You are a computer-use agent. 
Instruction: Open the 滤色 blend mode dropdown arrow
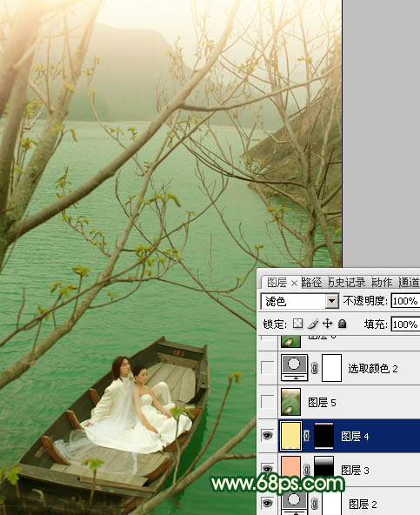332,301
